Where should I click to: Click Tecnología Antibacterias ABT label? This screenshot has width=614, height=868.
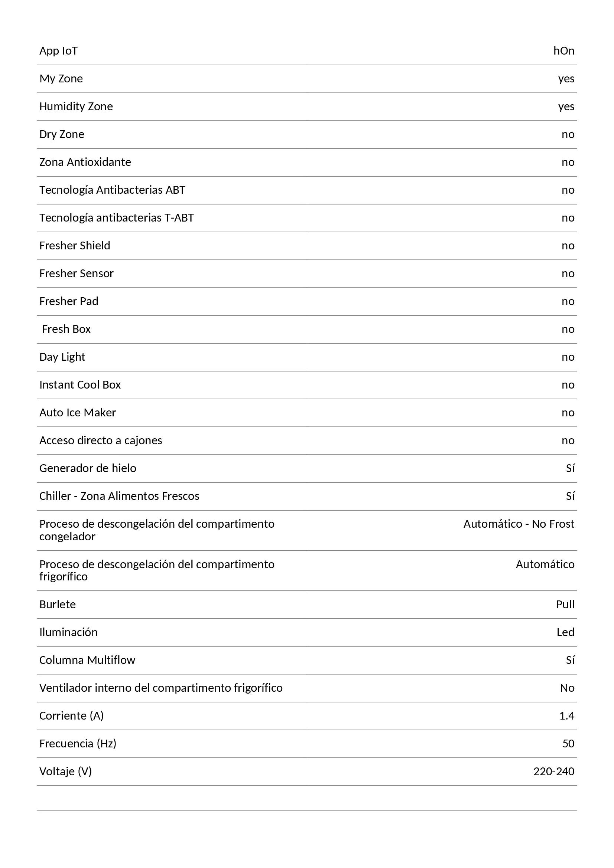[x=112, y=190]
